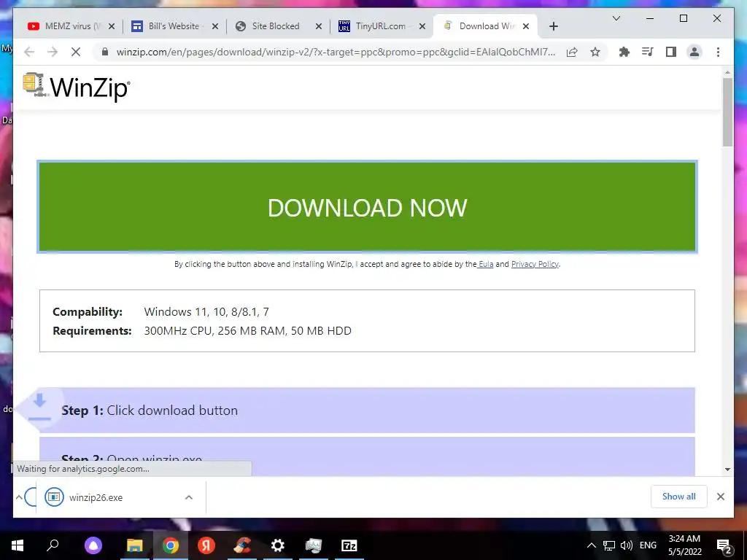The image size is (747, 560).
Task: Open File Explorer from the taskbar
Action: pyautogui.click(x=135, y=545)
